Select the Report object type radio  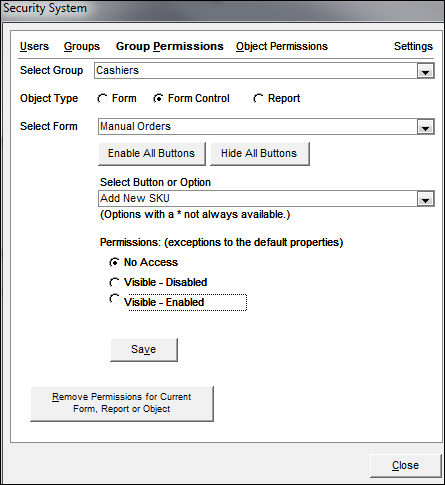[258, 99]
